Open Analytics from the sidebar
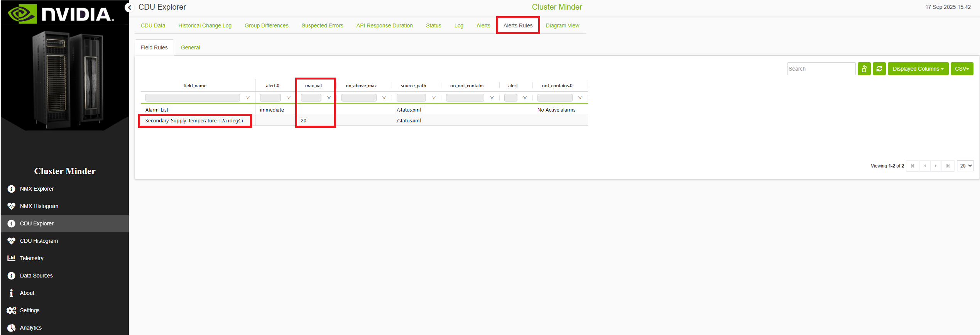 click(x=31, y=328)
